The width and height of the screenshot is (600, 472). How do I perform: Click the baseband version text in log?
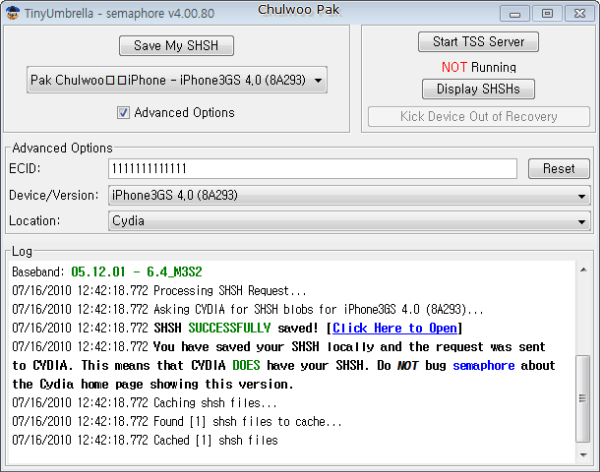point(137,272)
